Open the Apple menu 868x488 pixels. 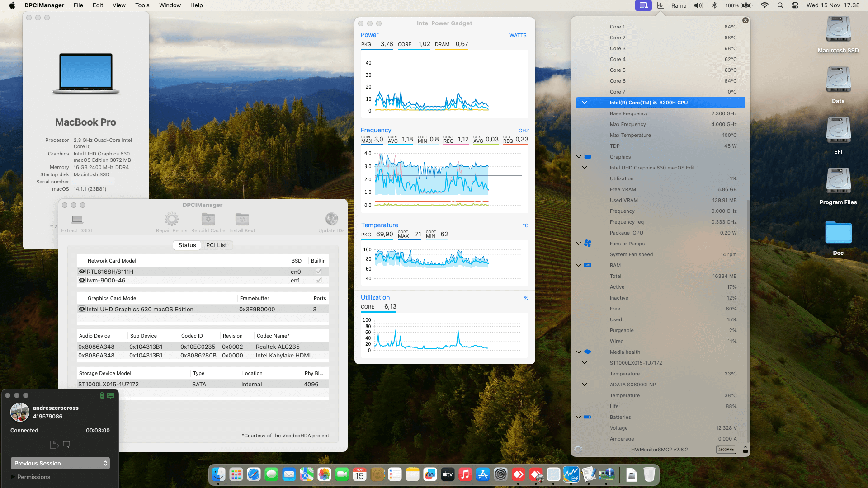[12, 5]
